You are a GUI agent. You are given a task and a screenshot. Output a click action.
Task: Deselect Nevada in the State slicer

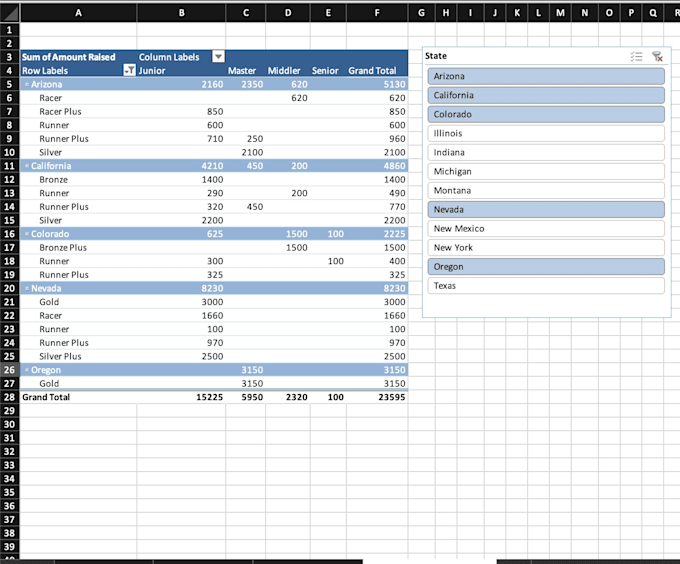tap(546, 210)
